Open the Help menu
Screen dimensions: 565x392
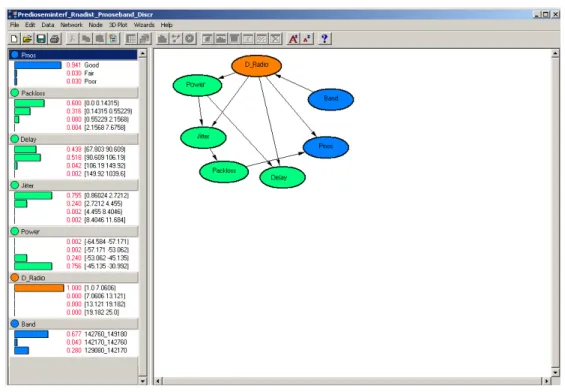[166, 25]
